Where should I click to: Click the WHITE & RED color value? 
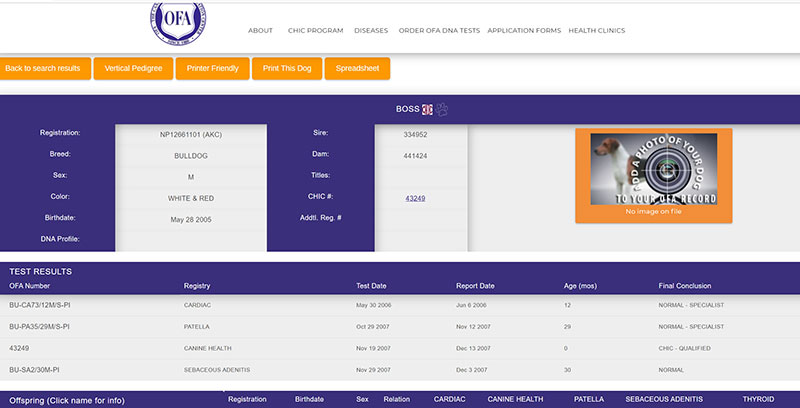(x=191, y=198)
